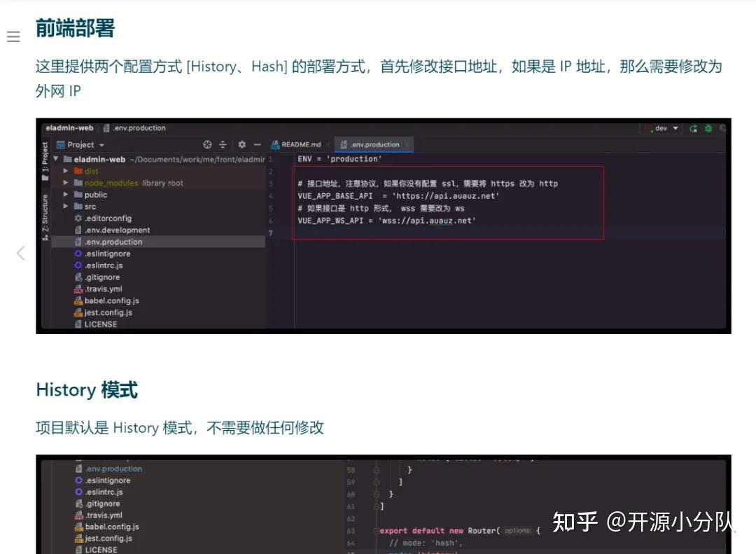
Task: Click line number 5 in the editor gutter
Action: (272, 207)
